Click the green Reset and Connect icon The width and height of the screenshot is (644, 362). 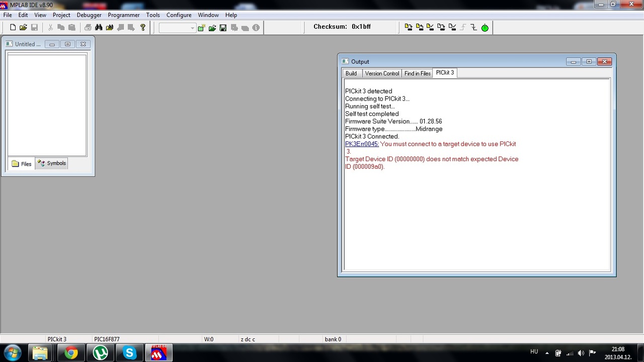click(485, 28)
